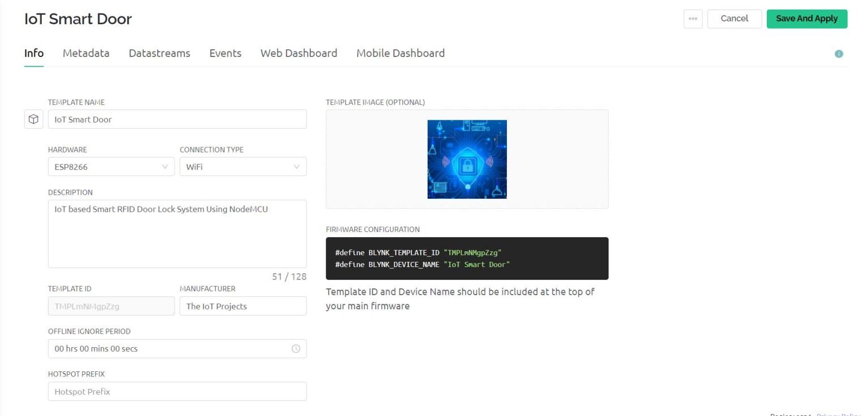Click the template cube icon
The height and width of the screenshot is (416, 868).
click(x=34, y=120)
